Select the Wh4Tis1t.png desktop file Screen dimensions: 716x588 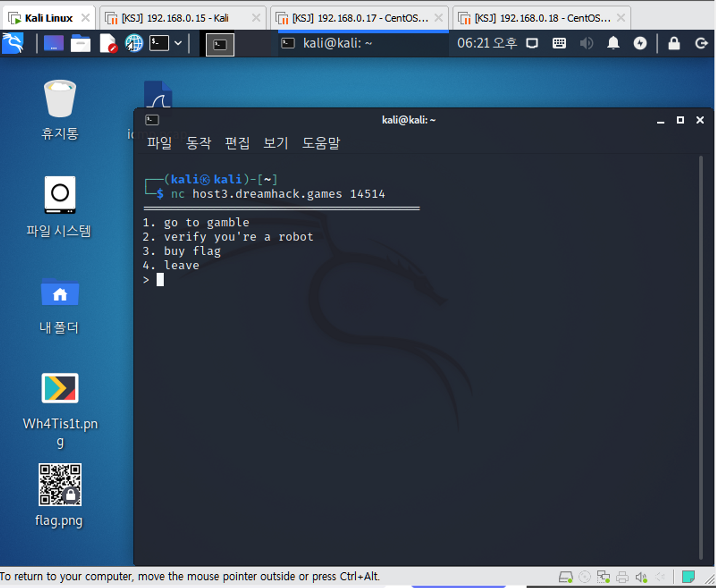[60, 410]
